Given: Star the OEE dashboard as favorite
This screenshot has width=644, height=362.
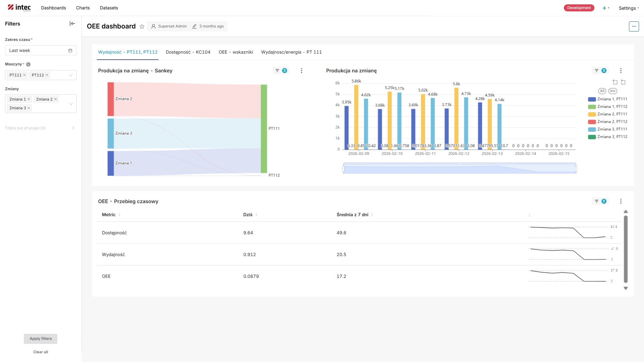Looking at the screenshot, I should [142, 26].
